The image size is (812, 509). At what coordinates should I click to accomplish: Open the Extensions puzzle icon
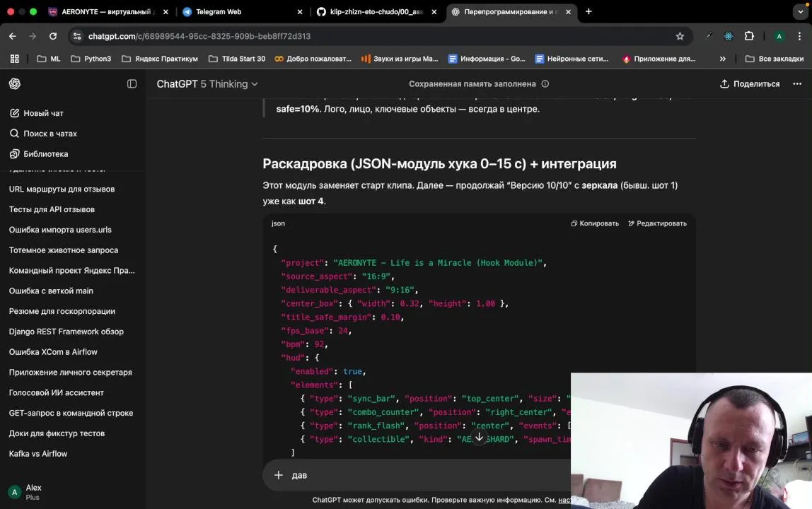click(x=749, y=36)
